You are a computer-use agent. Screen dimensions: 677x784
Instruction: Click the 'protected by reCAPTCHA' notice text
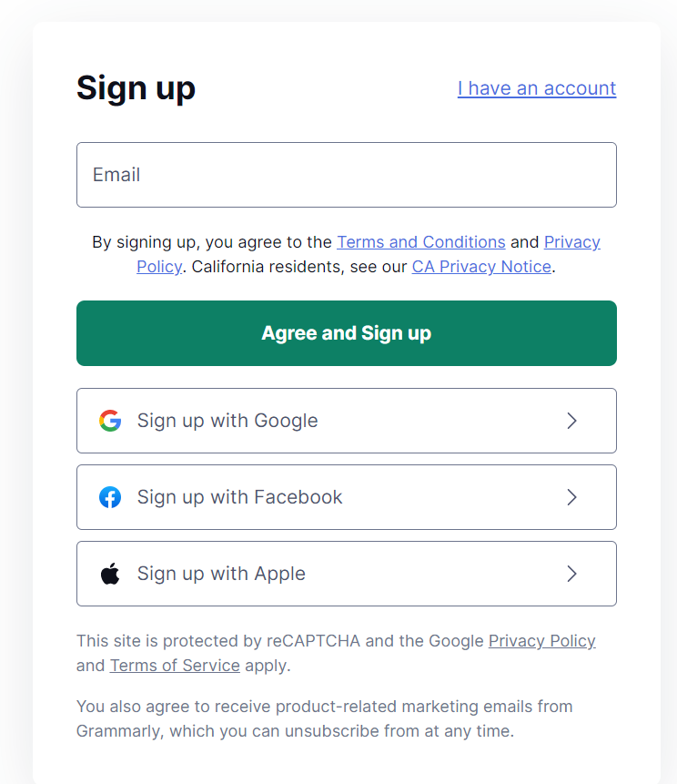tap(279, 641)
